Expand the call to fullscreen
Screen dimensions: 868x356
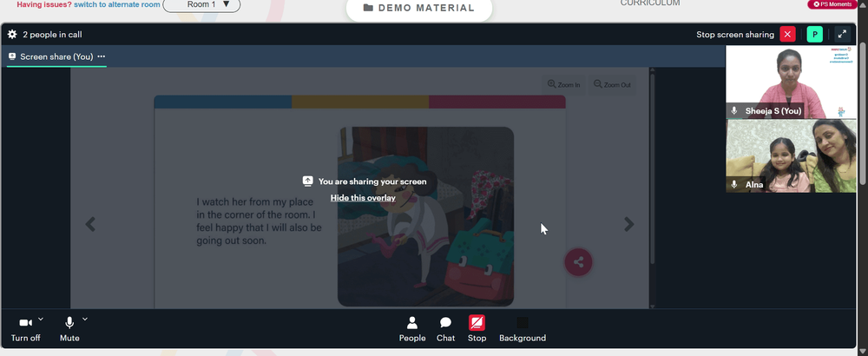(842, 35)
